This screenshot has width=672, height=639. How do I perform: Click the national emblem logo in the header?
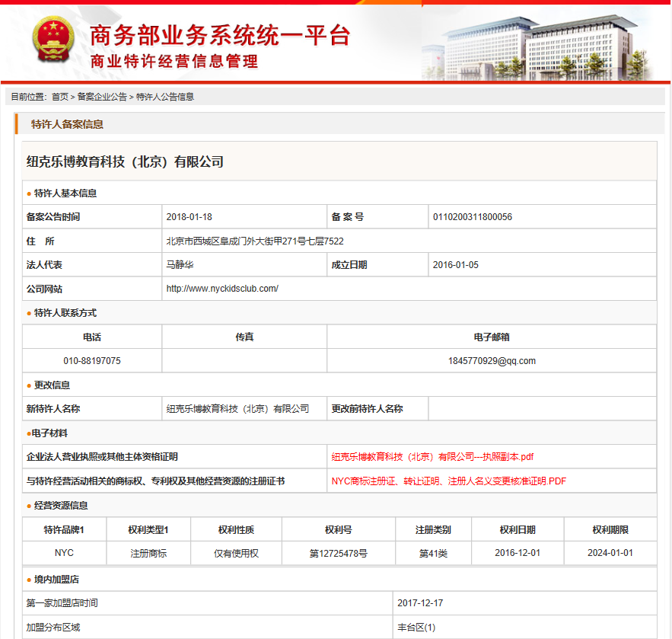[53, 40]
